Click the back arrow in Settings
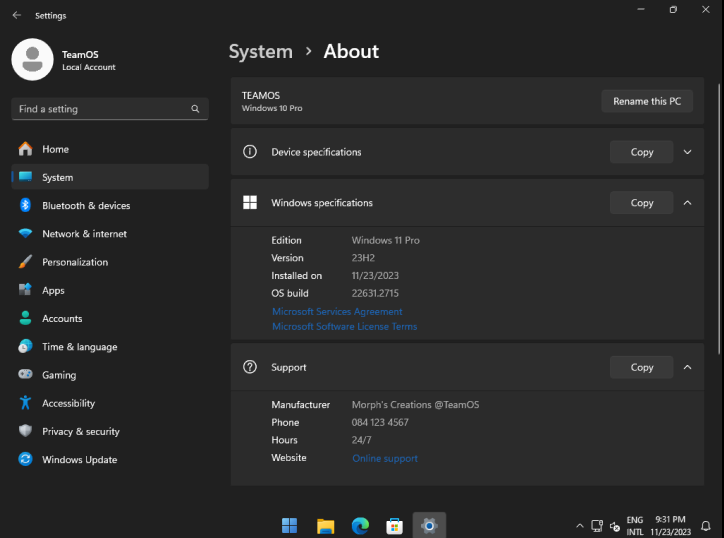724x538 pixels. point(17,15)
